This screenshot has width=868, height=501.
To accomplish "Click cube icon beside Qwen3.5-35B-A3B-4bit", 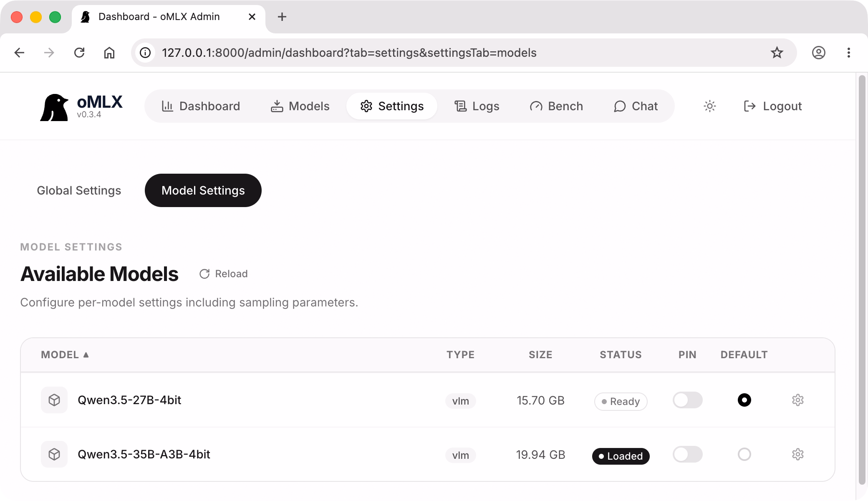I will [54, 454].
